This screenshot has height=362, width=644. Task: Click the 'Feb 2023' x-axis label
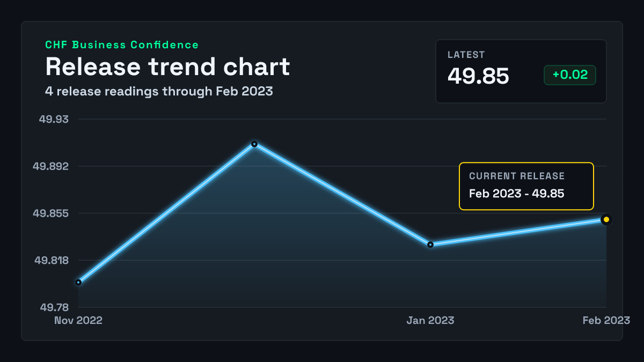(x=606, y=321)
